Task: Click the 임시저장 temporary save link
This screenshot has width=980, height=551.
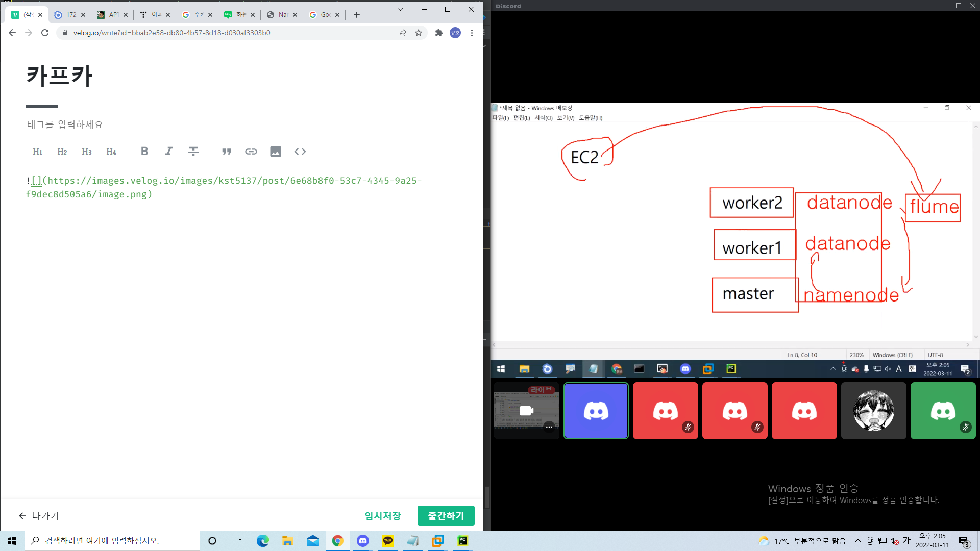Action: click(383, 516)
